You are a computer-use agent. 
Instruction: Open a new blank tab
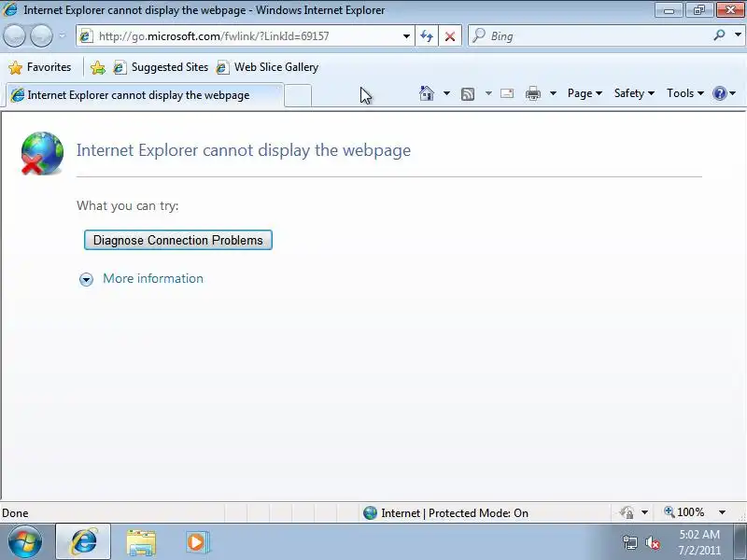298,96
